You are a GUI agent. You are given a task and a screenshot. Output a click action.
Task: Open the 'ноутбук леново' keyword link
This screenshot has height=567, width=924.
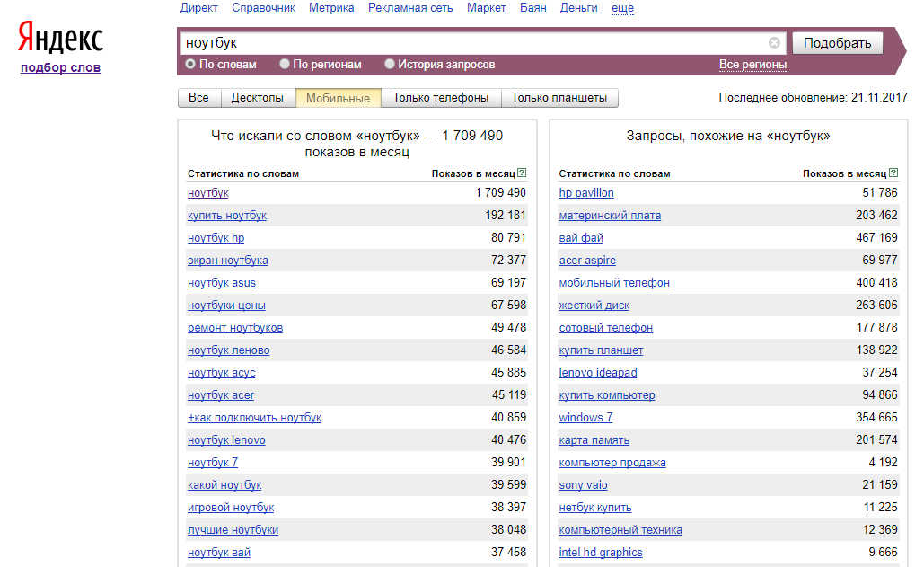(x=229, y=350)
